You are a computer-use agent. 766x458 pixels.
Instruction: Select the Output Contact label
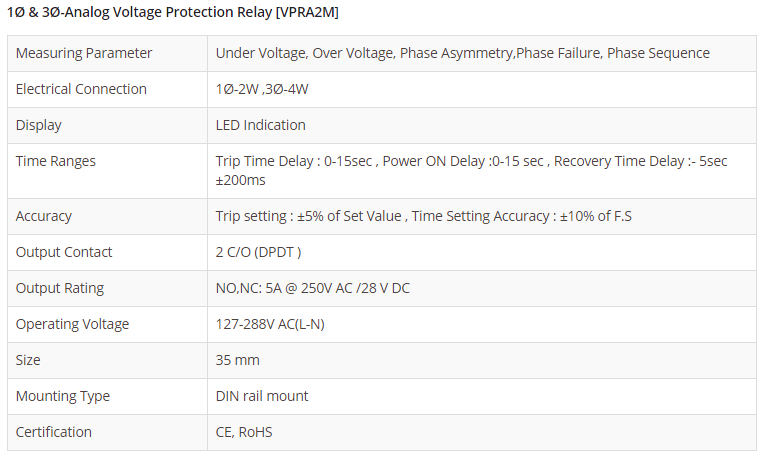[64, 252]
